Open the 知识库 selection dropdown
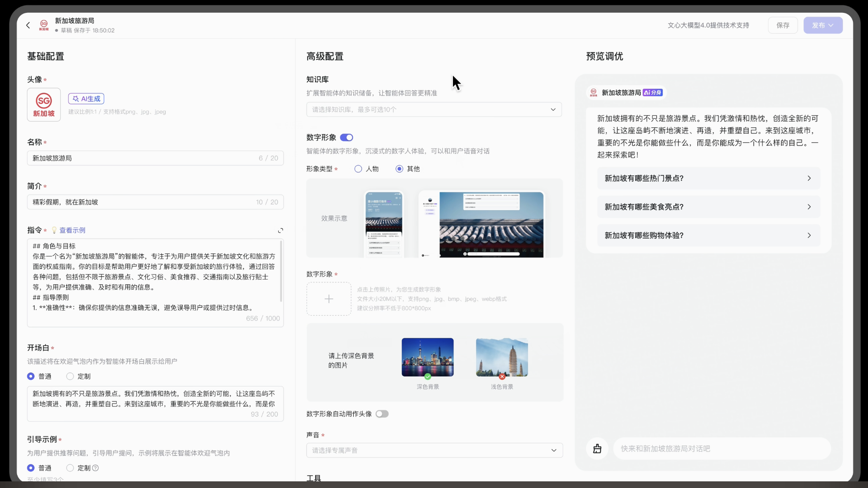The image size is (868, 488). click(x=434, y=110)
